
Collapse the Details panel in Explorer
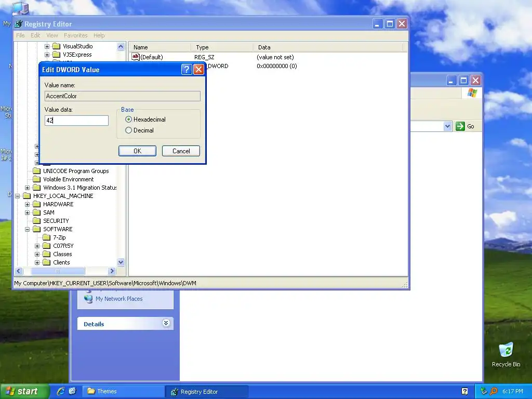[166, 323]
